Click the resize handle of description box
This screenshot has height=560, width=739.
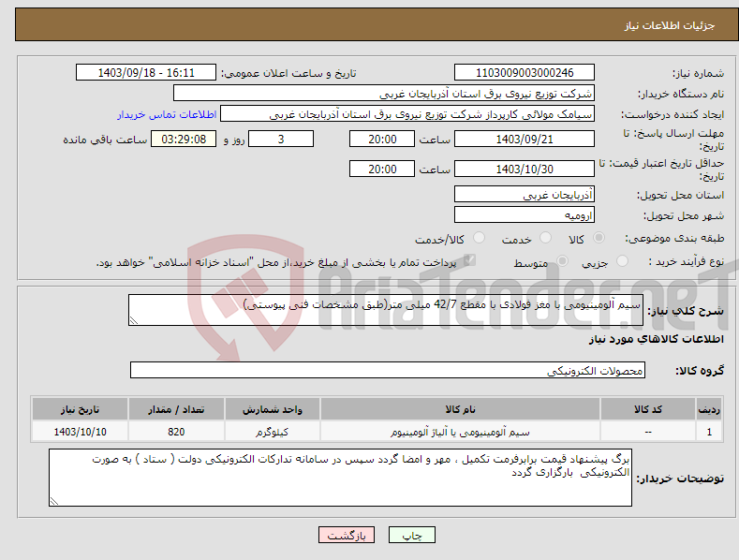134,320
